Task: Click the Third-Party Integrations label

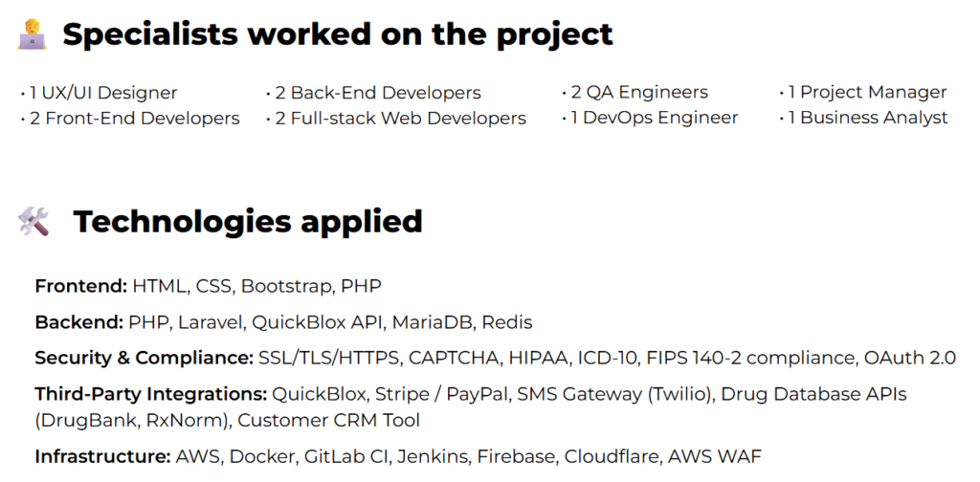Action: 151,394
